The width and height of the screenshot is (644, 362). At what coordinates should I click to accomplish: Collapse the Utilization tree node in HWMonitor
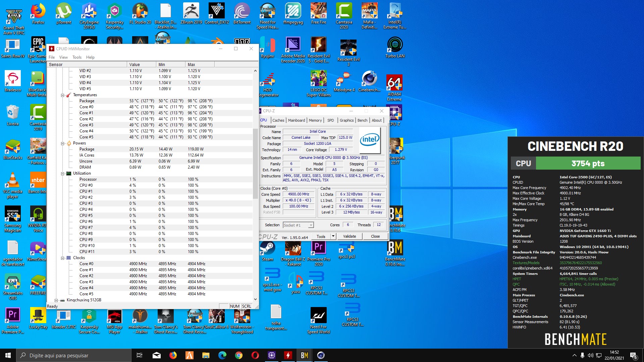(62, 174)
